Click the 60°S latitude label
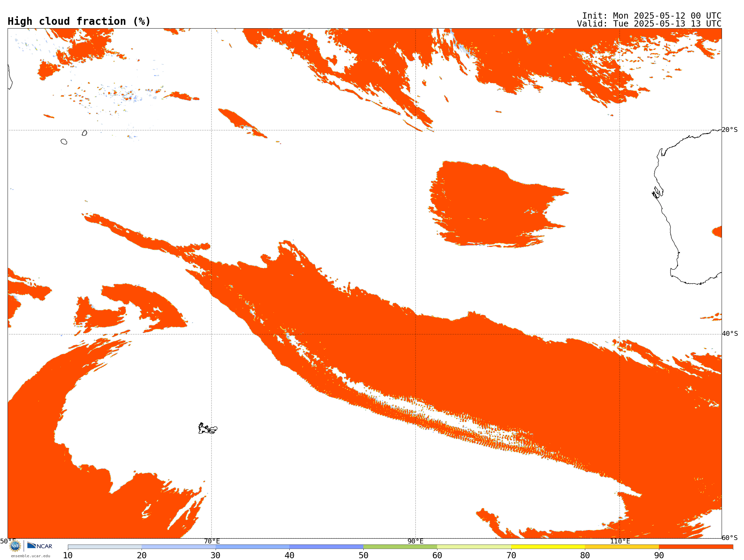Image resolution: width=744 pixels, height=560 pixels. coord(730,538)
